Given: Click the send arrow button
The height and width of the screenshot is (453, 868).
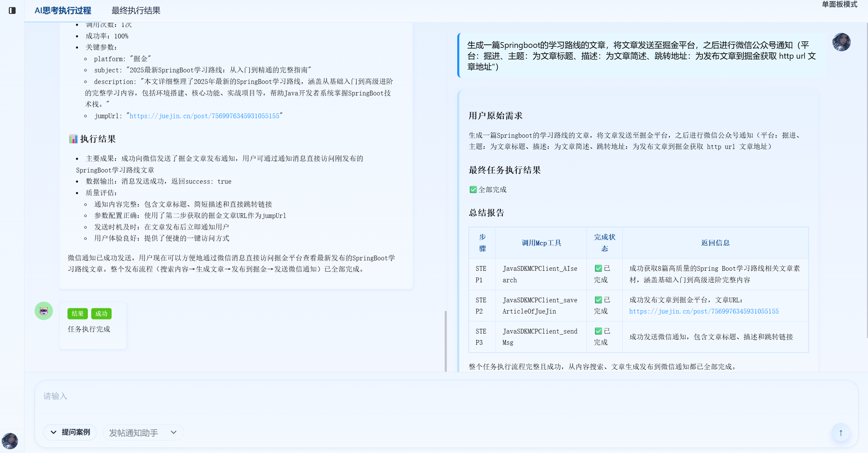Looking at the screenshot, I should [841, 433].
